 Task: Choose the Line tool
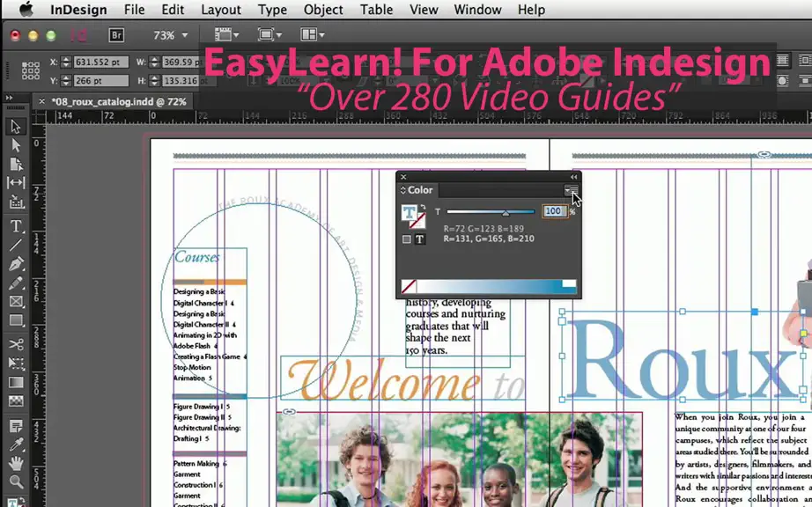(16, 246)
